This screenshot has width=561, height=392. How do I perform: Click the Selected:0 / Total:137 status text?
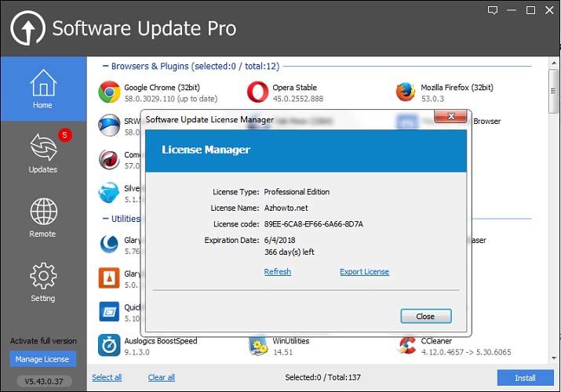pos(322,377)
